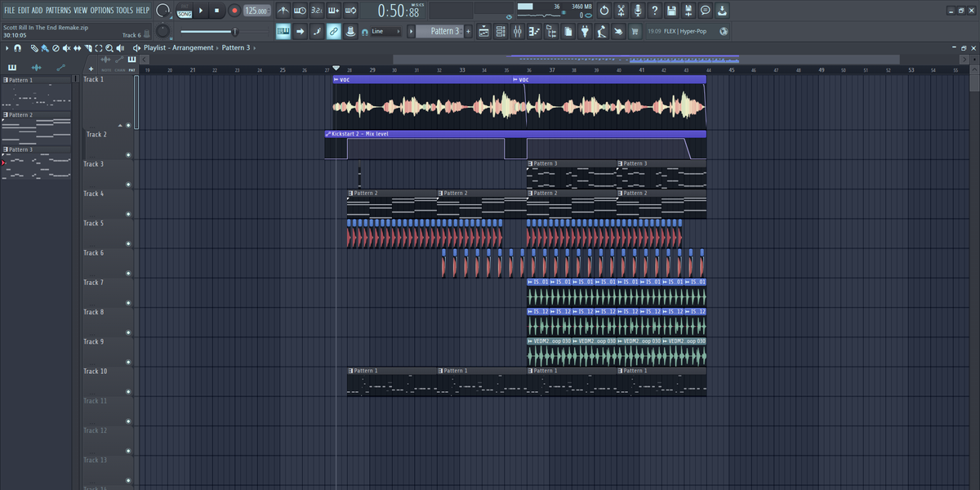This screenshot has height=490, width=980.
Task: Click the horizontal slider handle under the transport
Action: [235, 32]
